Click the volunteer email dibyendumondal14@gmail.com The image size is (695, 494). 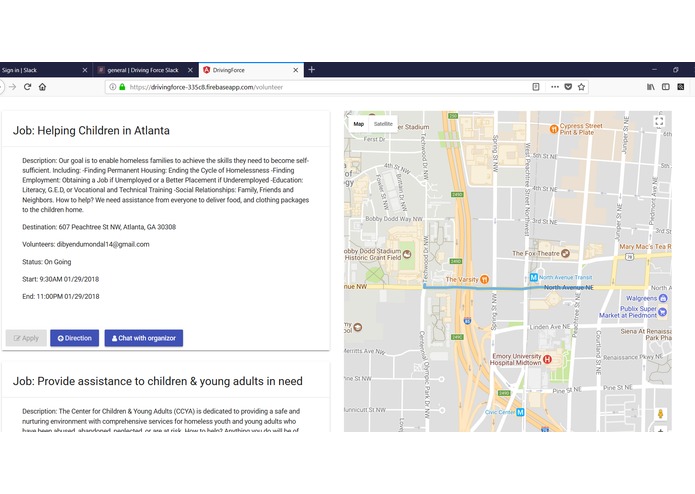point(103,244)
